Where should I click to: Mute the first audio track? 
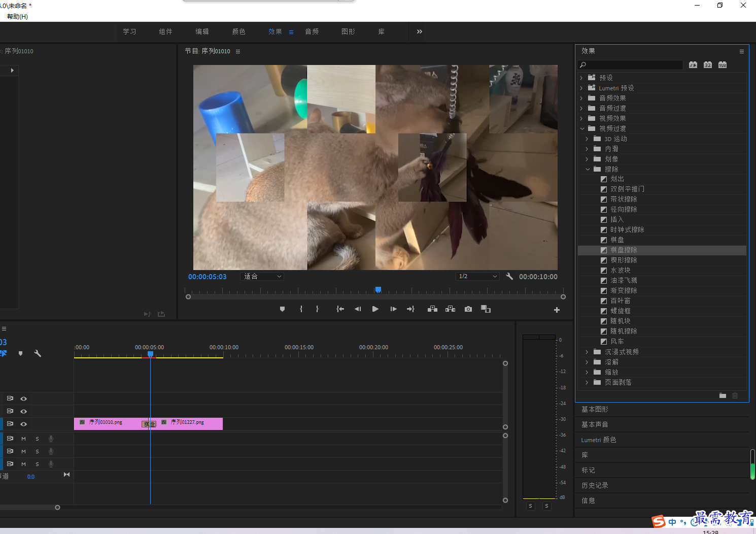(x=23, y=439)
